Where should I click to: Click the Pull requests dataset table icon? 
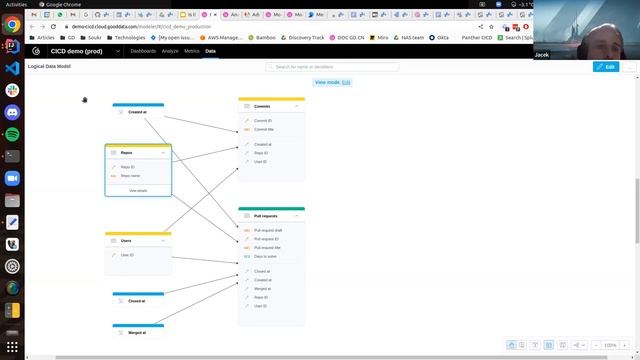[x=247, y=216]
